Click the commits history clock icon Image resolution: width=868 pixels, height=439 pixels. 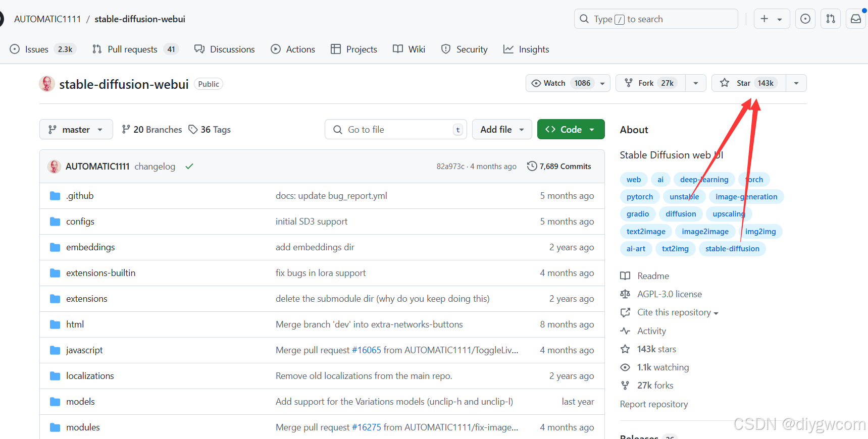click(x=532, y=166)
